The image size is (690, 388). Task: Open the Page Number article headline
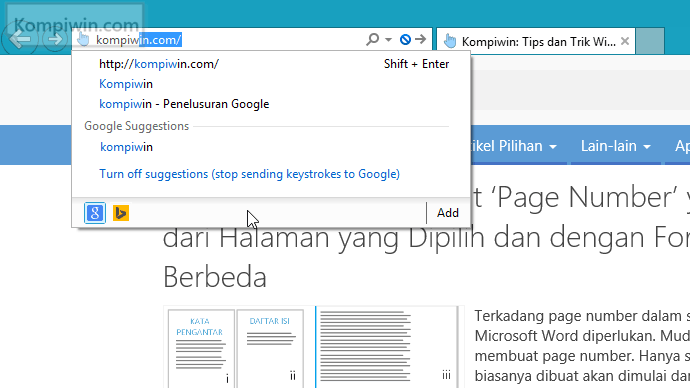pos(426,237)
